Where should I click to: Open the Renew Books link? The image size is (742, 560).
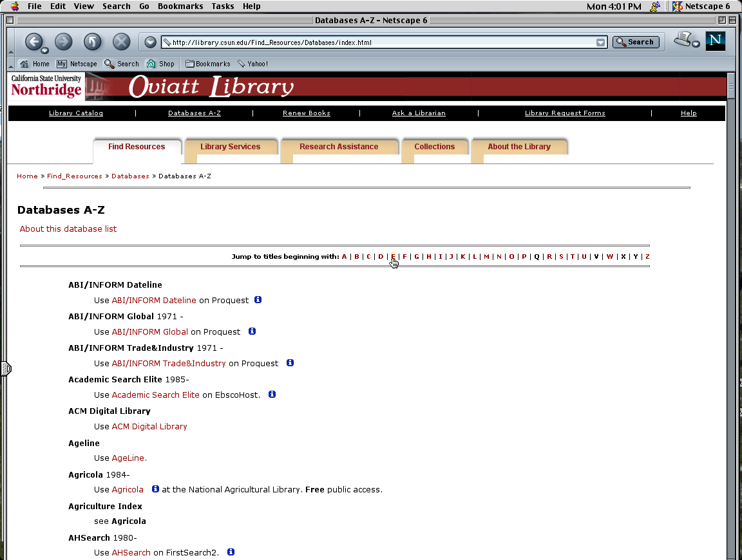pyautogui.click(x=306, y=113)
